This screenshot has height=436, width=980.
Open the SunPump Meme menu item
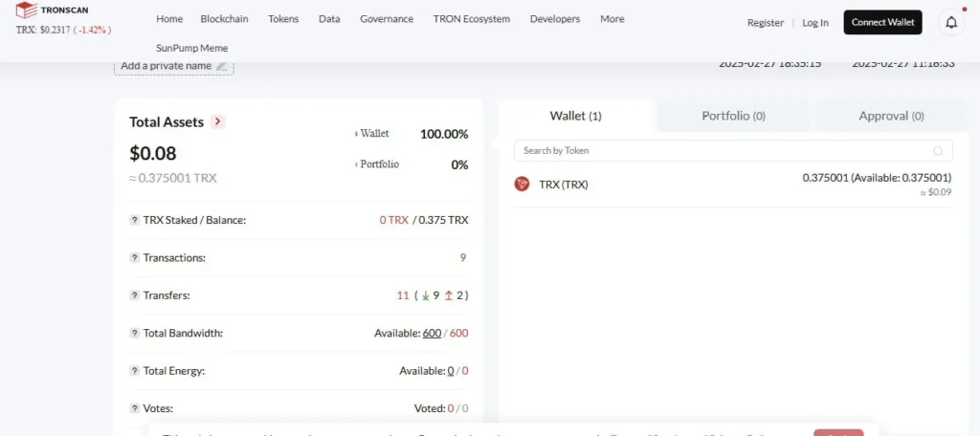[x=191, y=48]
